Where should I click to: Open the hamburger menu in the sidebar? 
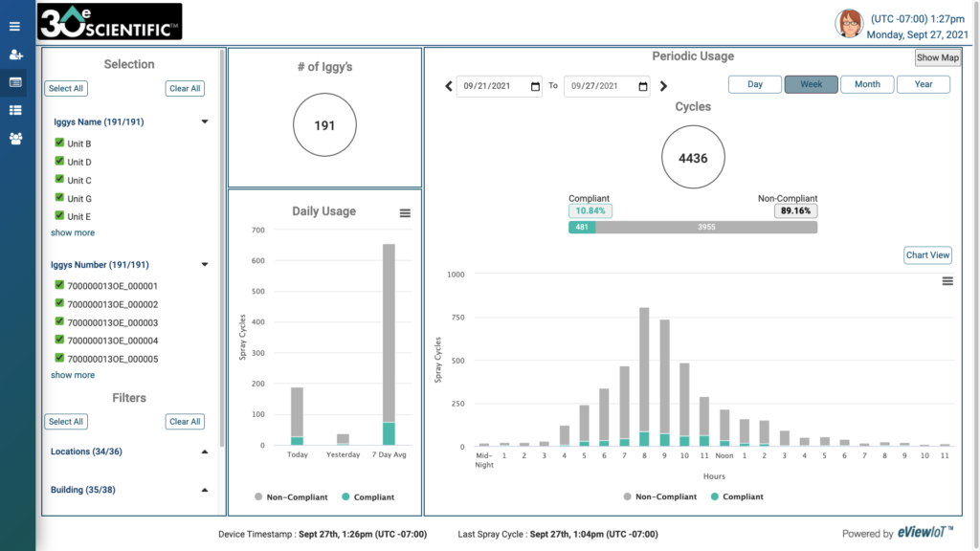(x=14, y=27)
